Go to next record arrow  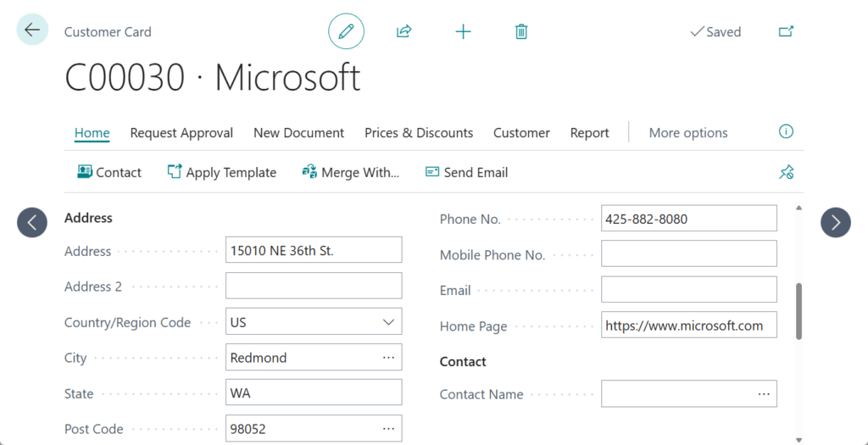tap(835, 222)
